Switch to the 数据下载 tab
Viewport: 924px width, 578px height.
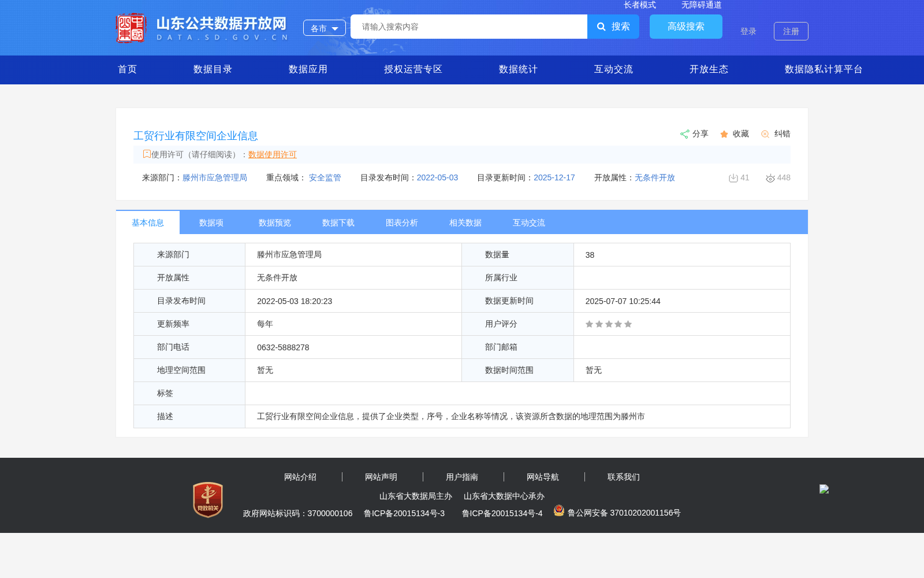pyautogui.click(x=338, y=223)
